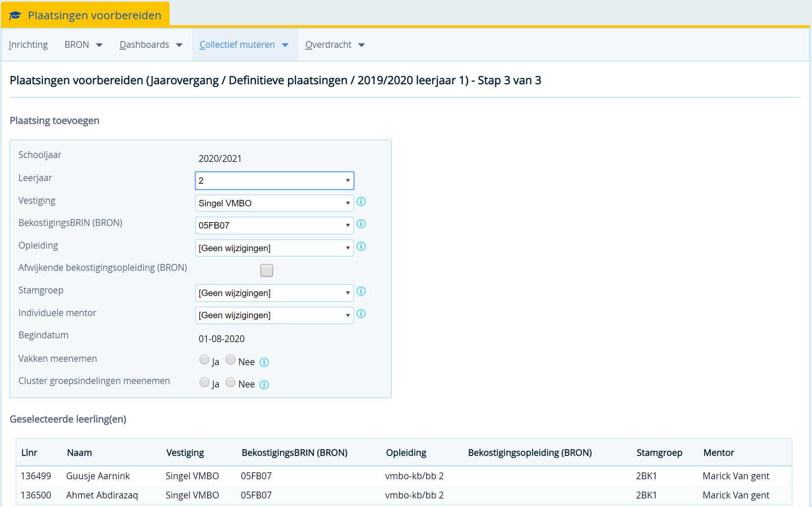Show info icon next to Individuele mentor dropdown

(361, 314)
